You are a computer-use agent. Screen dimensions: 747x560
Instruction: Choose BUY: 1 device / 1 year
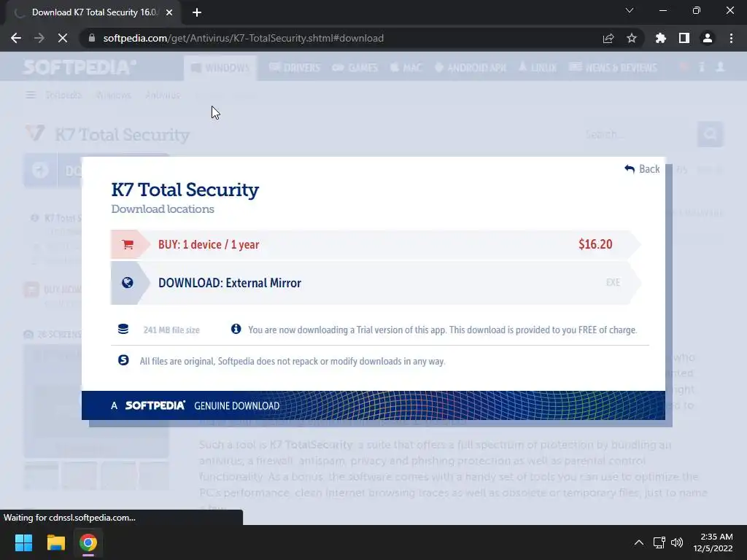point(376,244)
